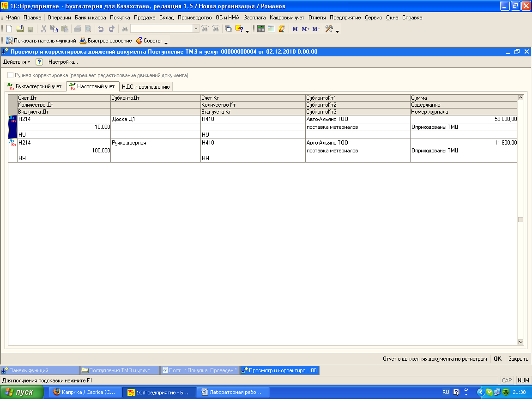532x399 pixels.
Task: Open the Отчеты menu
Action: [x=317, y=18]
